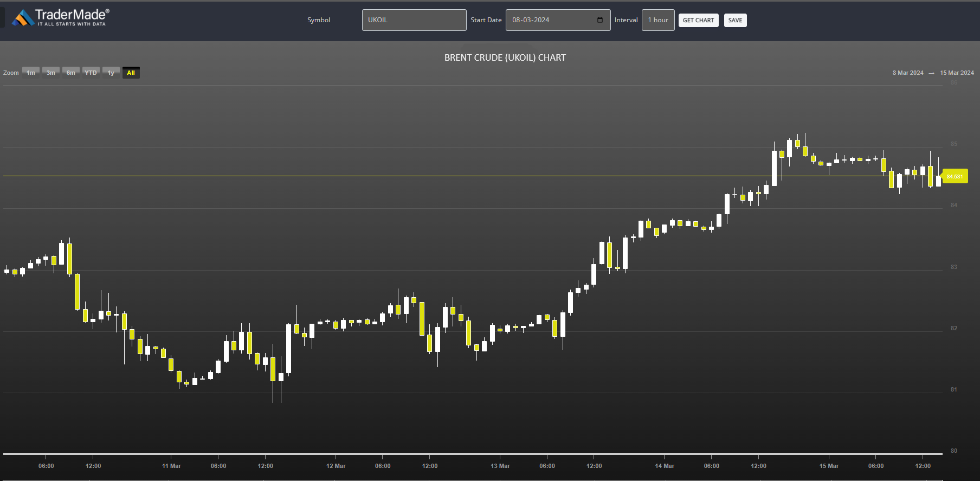Select the All zoom range

pyautogui.click(x=131, y=73)
